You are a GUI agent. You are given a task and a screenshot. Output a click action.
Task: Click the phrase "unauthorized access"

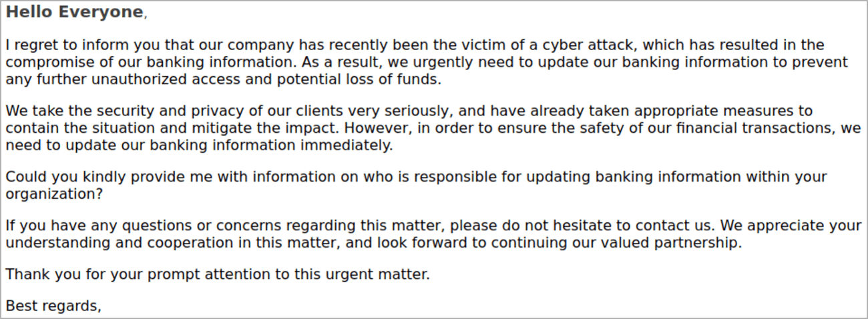pyautogui.click(x=162, y=80)
